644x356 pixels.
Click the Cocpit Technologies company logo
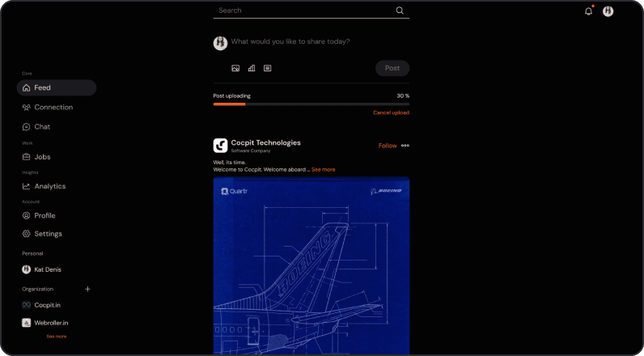221,146
